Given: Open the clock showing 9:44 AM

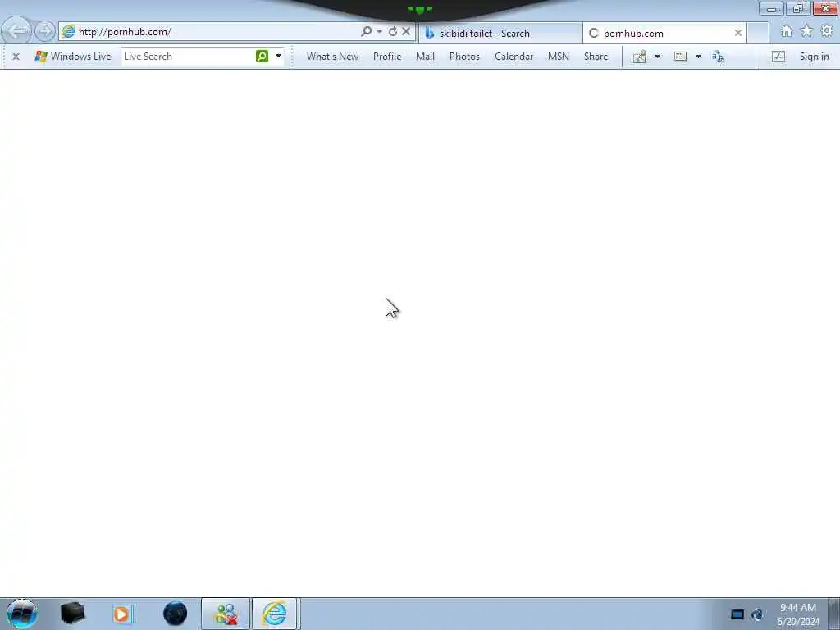Looking at the screenshot, I should click(x=798, y=614).
